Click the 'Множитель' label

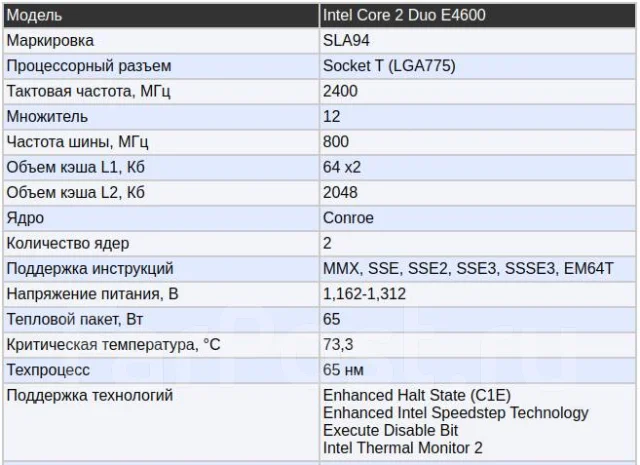47,117
